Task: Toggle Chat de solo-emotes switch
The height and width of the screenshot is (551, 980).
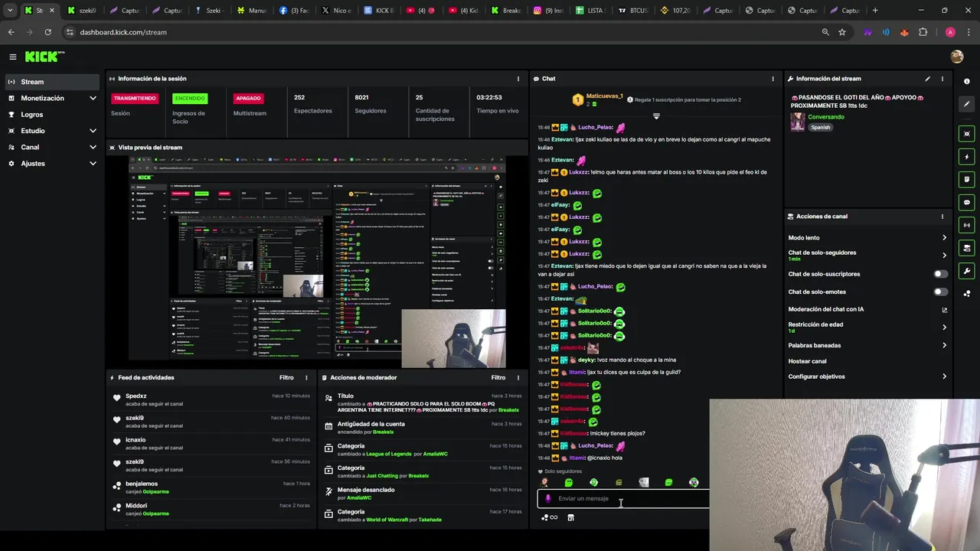Action: (940, 292)
